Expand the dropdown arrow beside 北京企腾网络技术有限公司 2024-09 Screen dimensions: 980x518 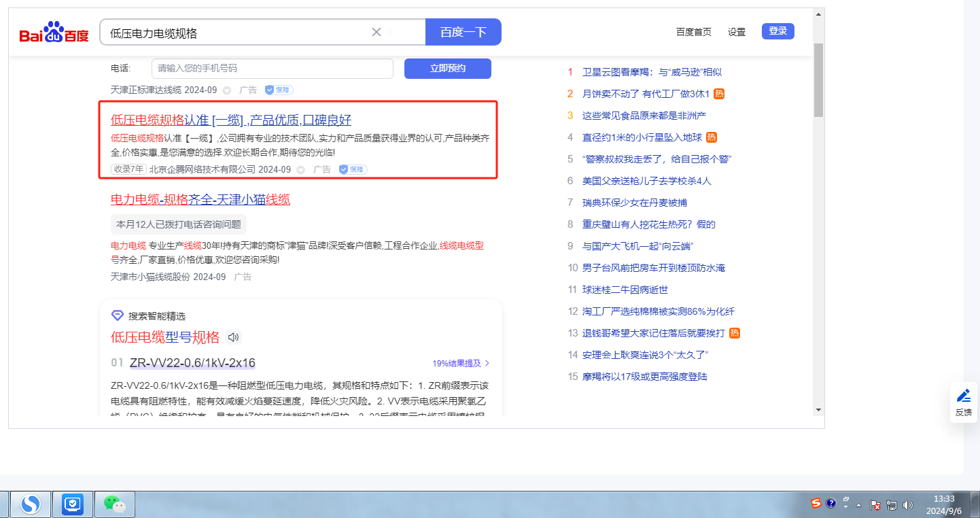(301, 169)
